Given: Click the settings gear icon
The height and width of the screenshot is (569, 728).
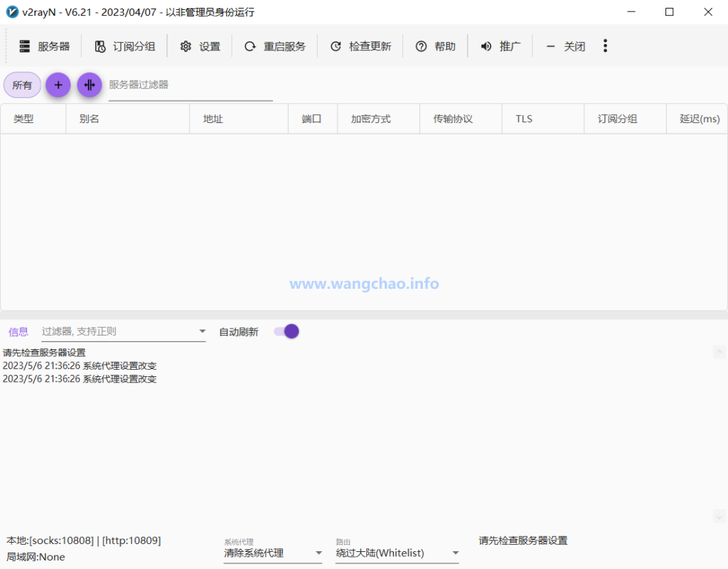Looking at the screenshot, I should (186, 46).
